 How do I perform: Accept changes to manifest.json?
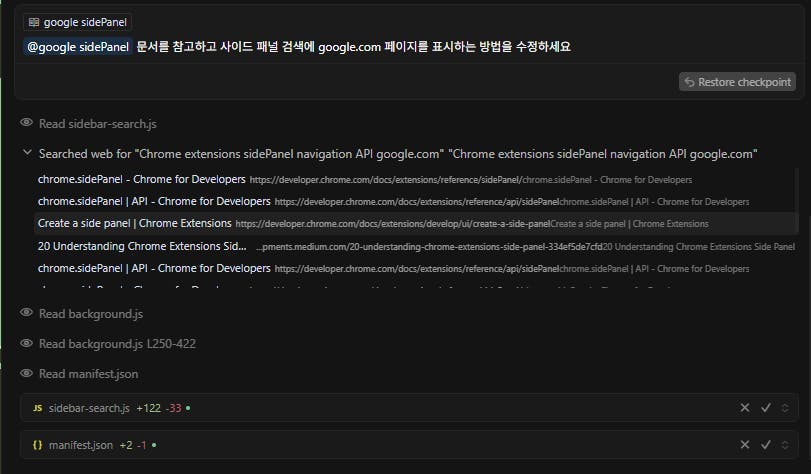(766, 445)
